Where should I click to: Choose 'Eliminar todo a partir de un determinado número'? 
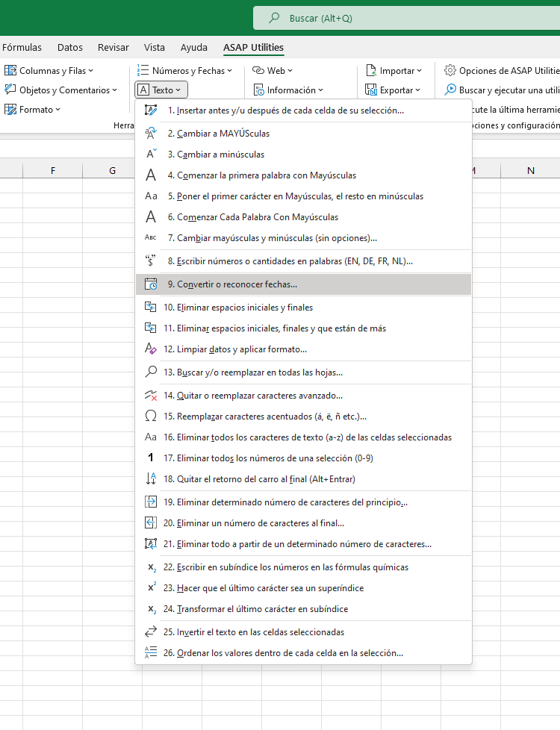point(303,544)
